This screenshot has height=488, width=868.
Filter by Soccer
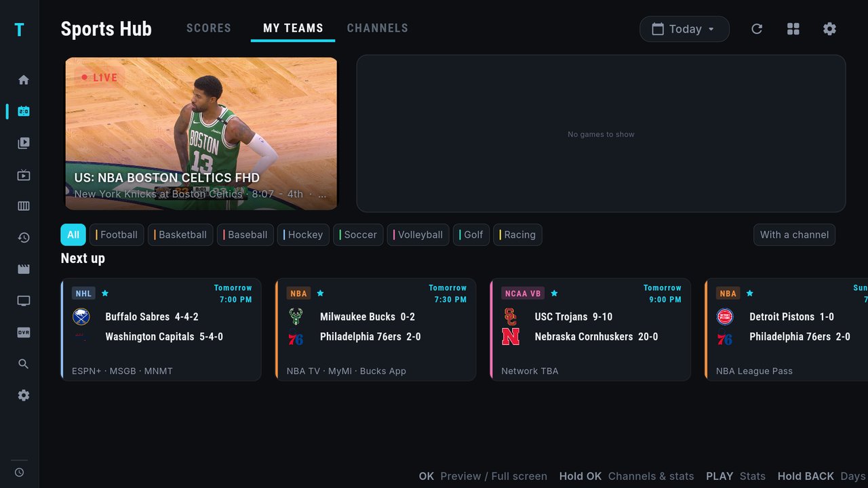(x=358, y=235)
